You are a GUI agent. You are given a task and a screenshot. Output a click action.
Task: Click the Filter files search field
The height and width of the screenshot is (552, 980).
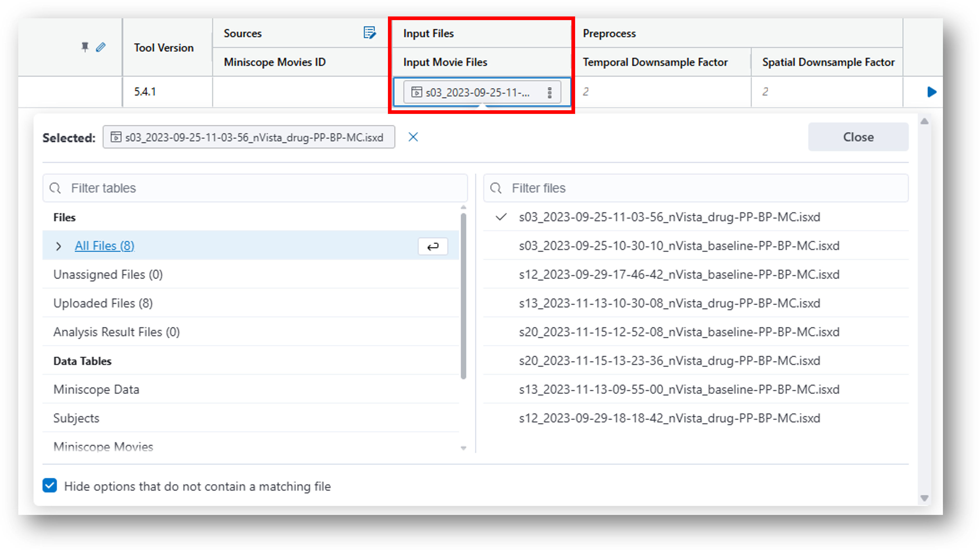[696, 188]
